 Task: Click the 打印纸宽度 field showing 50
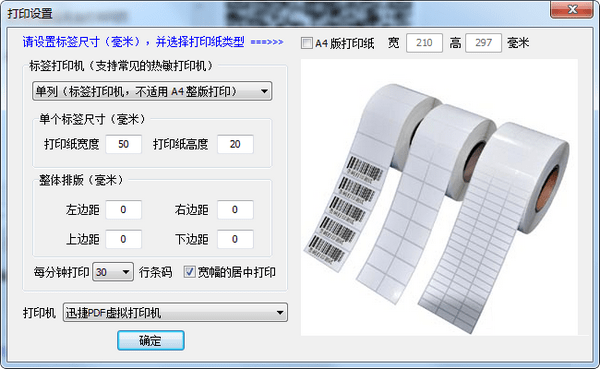pyautogui.click(x=124, y=144)
